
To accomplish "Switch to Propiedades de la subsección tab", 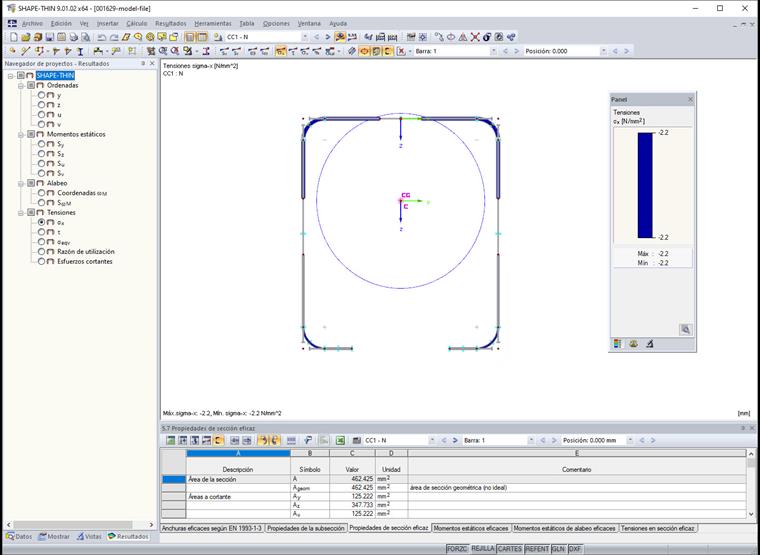I will pyautogui.click(x=305, y=528).
